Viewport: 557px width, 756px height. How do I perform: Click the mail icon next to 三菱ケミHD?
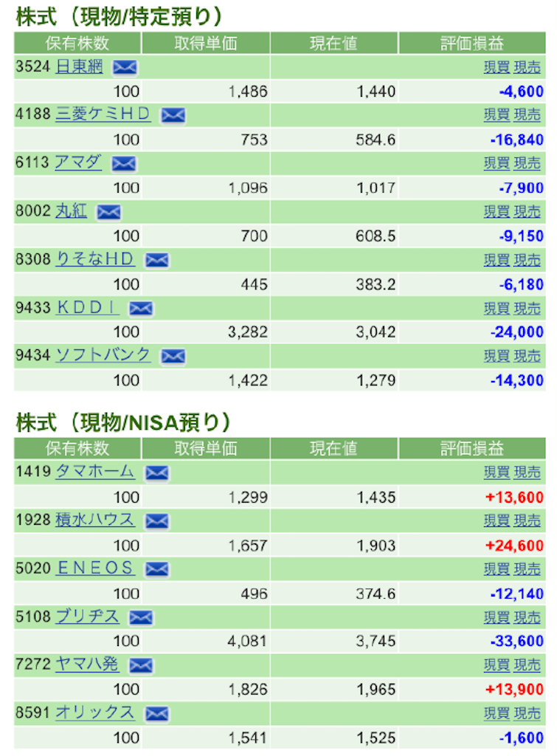pyautogui.click(x=173, y=116)
